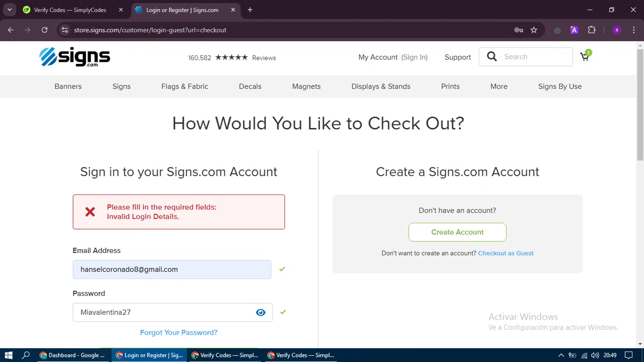644x362 pixels.
Task: Show hidden system tray icons
Action: 561,355
